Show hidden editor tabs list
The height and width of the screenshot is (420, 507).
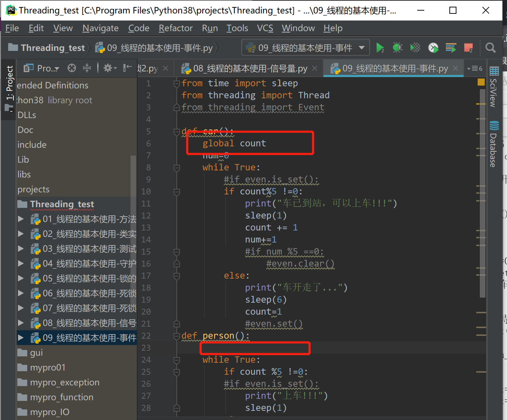475,68
